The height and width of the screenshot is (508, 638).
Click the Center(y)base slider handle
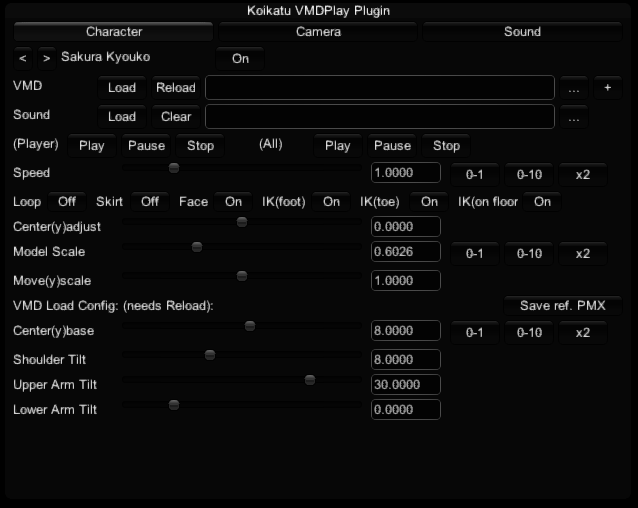pyautogui.click(x=250, y=326)
